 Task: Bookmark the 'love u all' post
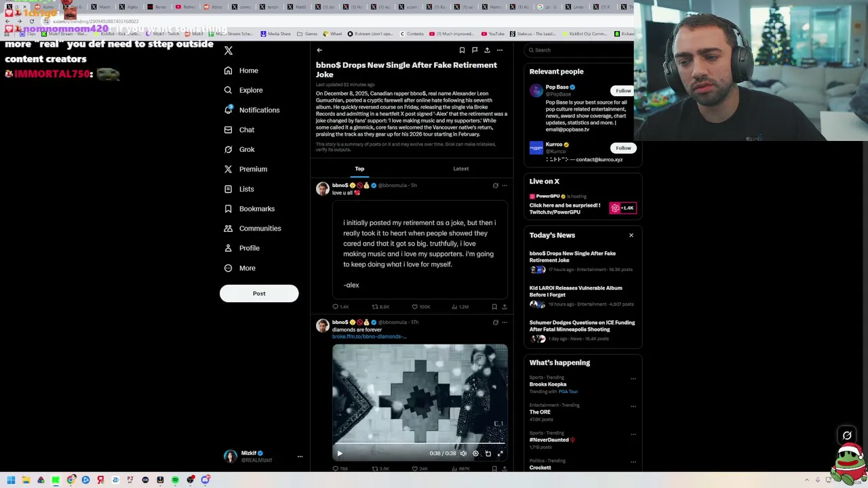(494, 307)
